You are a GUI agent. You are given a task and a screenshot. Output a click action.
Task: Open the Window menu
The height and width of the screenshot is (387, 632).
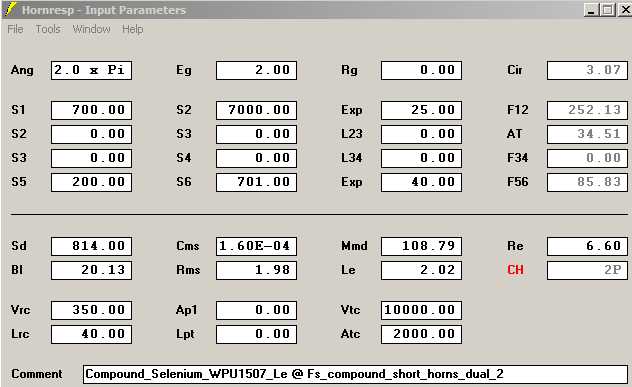click(91, 29)
